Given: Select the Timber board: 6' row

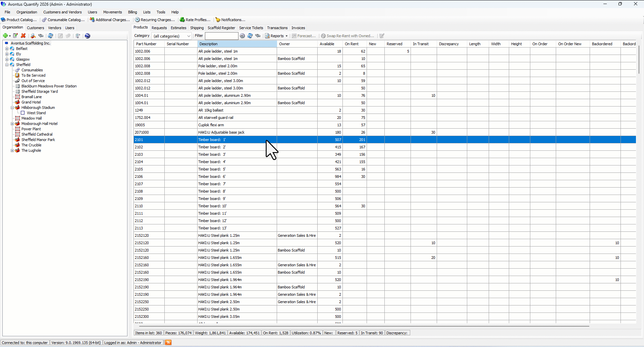Looking at the screenshot, I should coord(385,177).
